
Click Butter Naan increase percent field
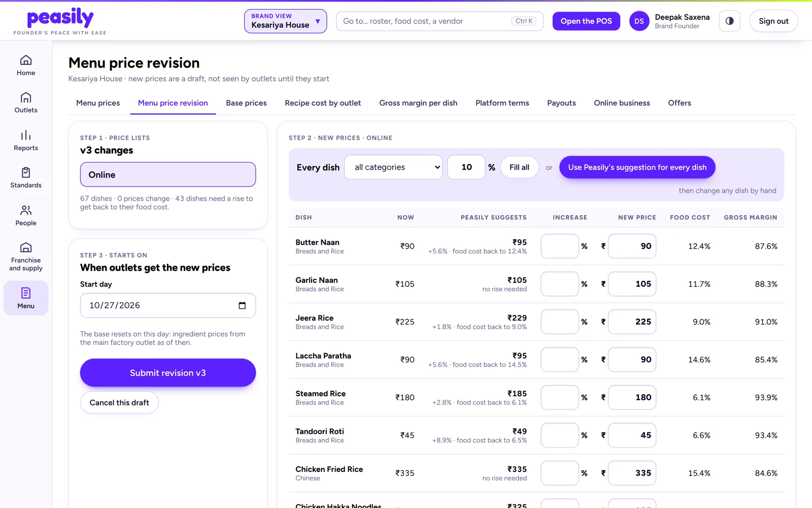pos(560,246)
